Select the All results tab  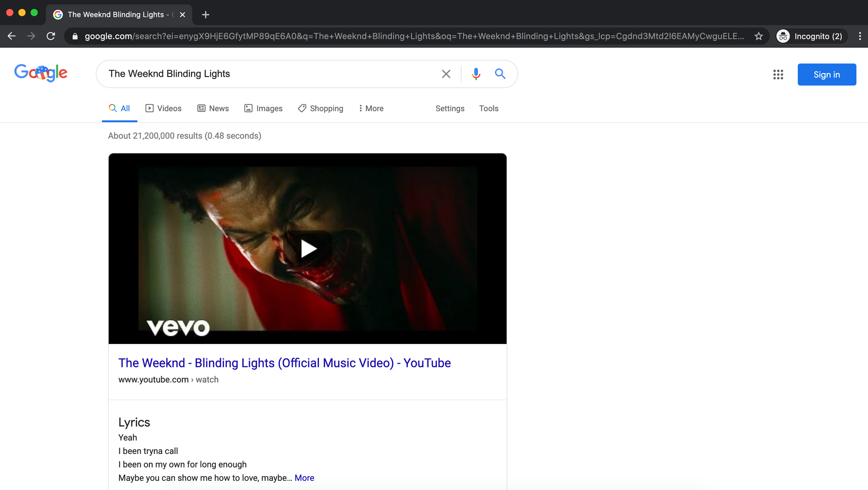(119, 109)
